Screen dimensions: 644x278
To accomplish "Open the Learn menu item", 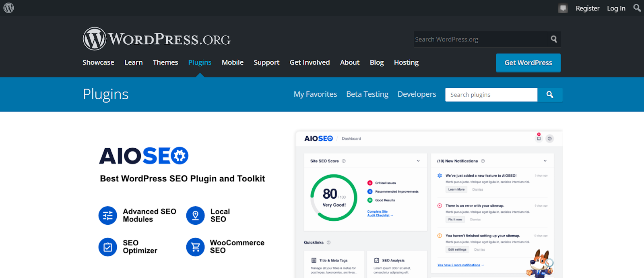I will tap(134, 62).
